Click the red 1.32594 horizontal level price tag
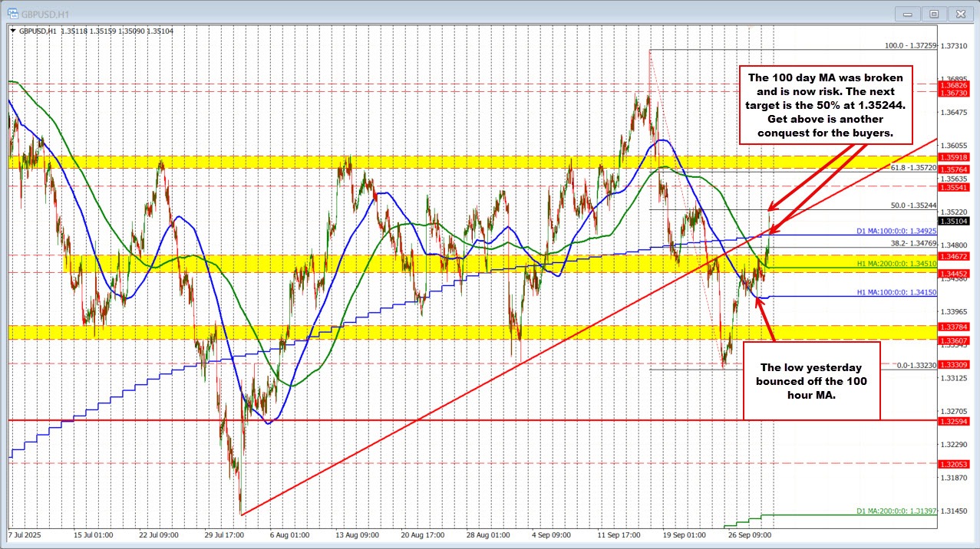This screenshot has width=980, height=549. click(955, 421)
